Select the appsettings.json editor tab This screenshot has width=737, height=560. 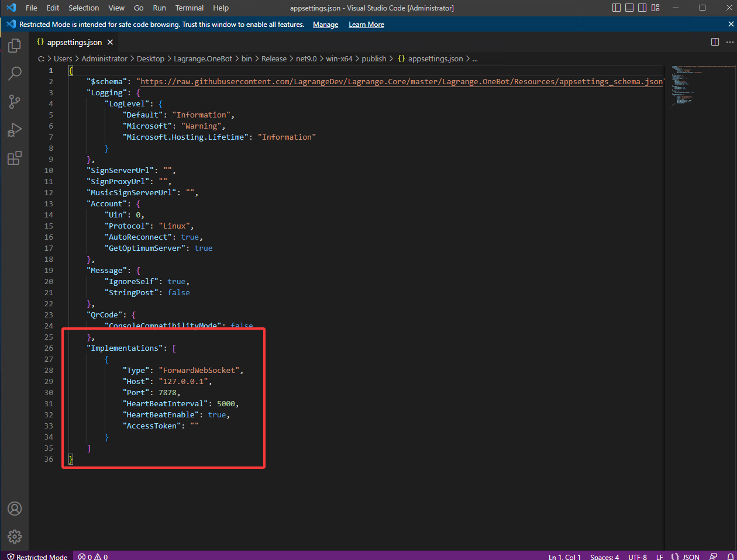(74, 42)
